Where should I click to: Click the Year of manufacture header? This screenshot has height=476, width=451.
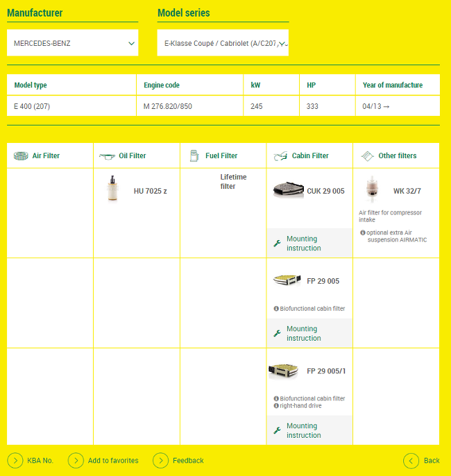(x=398, y=85)
